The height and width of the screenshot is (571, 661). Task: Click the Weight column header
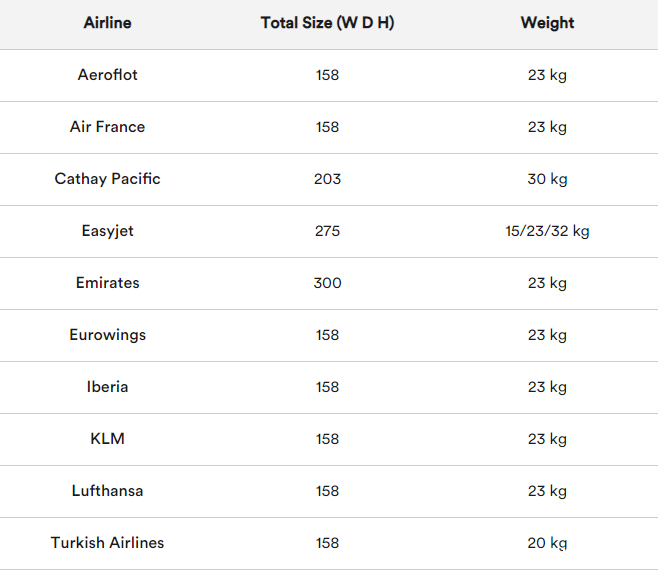(547, 23)
